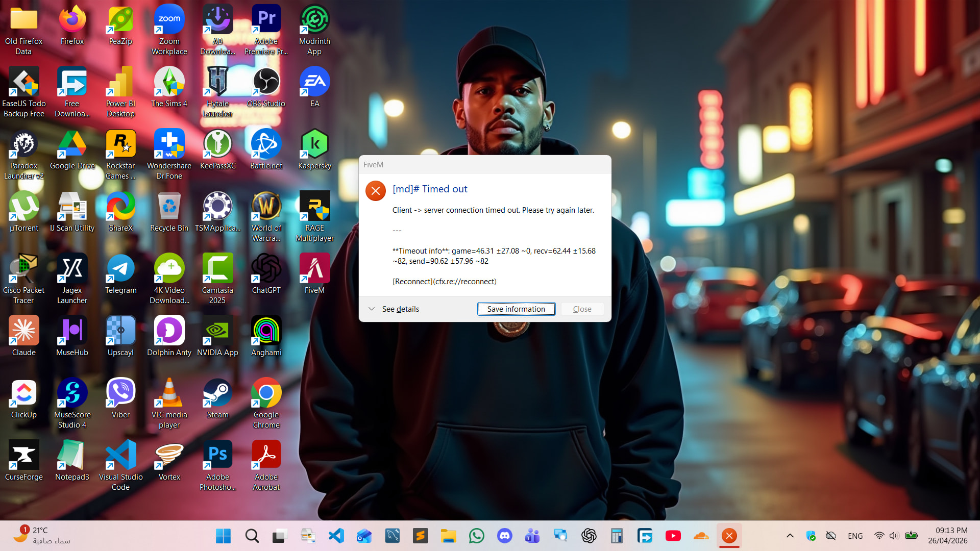This screenshot has height=551, width=980.
Task: Switch ENG input language indicator
Action: click(x=855, y=536)
